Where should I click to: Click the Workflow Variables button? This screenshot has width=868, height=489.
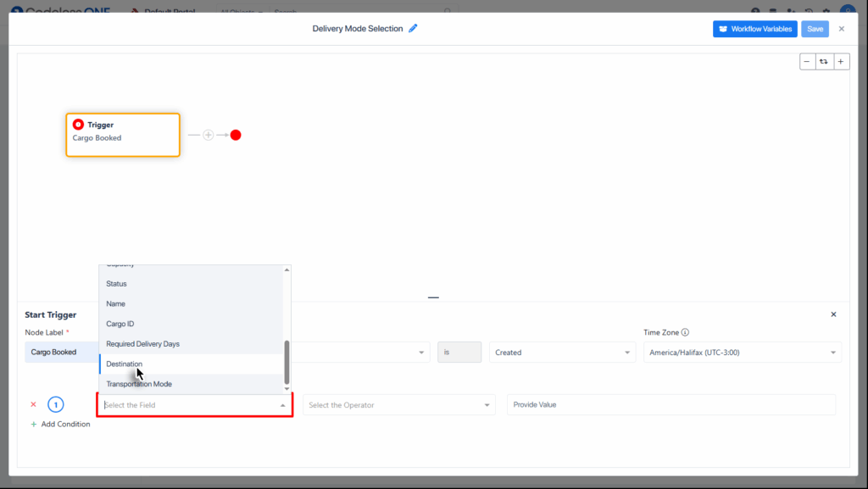point(754,28)
